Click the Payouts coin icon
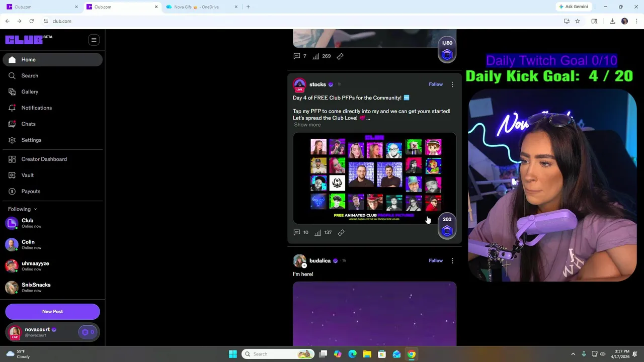The height and width of the screenshot is (362, 644). click(x=12, y=192)
